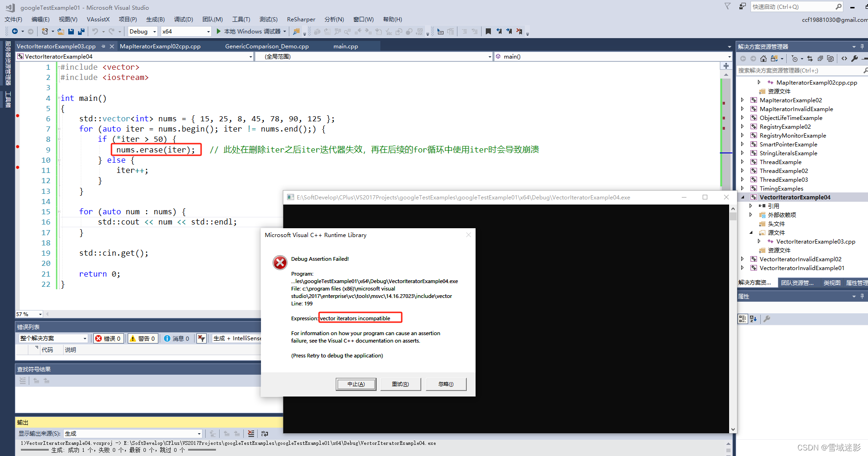The width and height of the screenshot is (868, 456).
Task: Toggle a bookmark with the bookmark icon
Action: click(x=488, y=31)
